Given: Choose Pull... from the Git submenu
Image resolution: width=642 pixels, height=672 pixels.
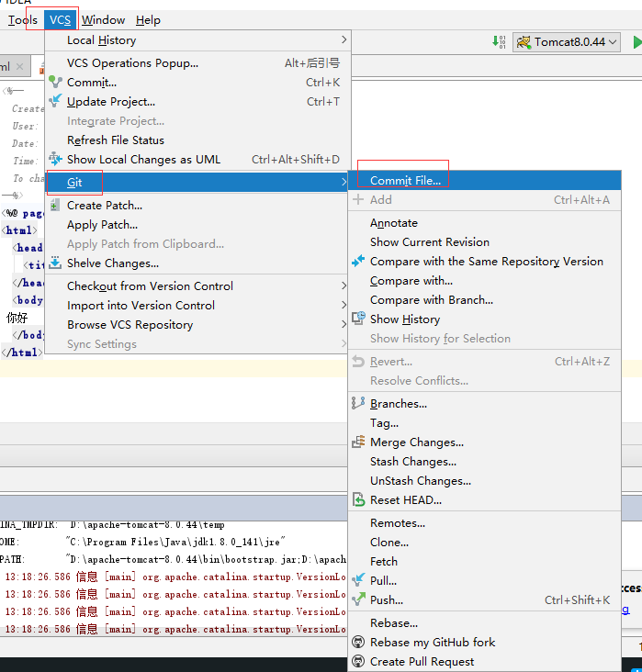Looking at the screenshot, I should click(383, 581).
